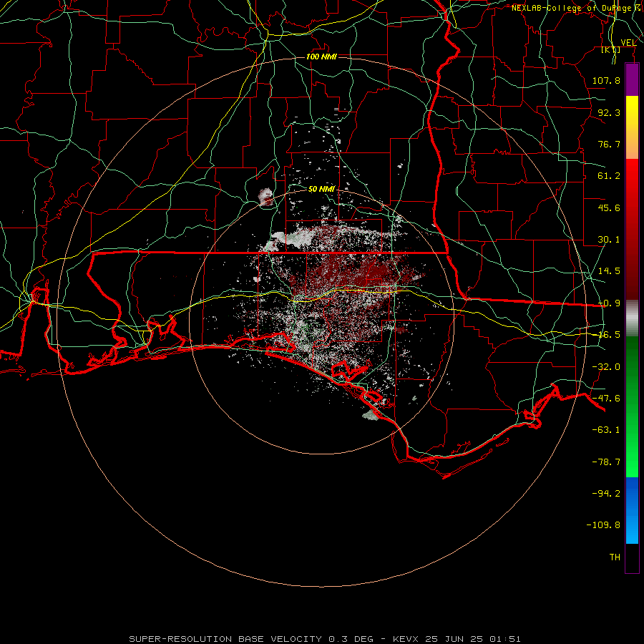Screen dimensions: 644x644
Task: Click the red segment of velocity scale
Action: [632, 229]
